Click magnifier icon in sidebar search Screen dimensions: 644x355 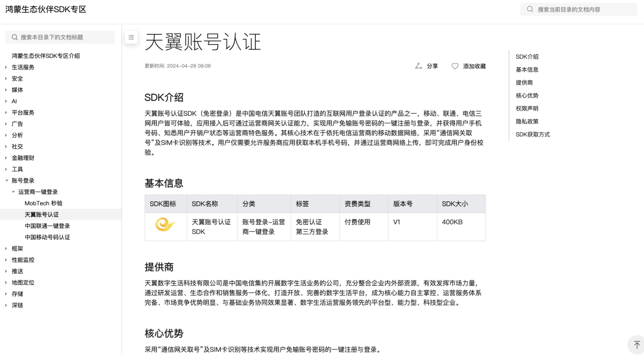tap(15, 37)
